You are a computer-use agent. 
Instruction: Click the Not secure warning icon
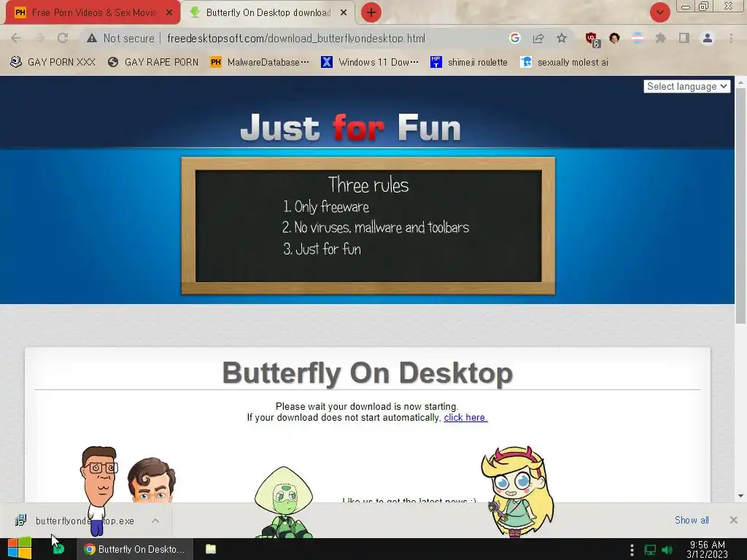92,38
